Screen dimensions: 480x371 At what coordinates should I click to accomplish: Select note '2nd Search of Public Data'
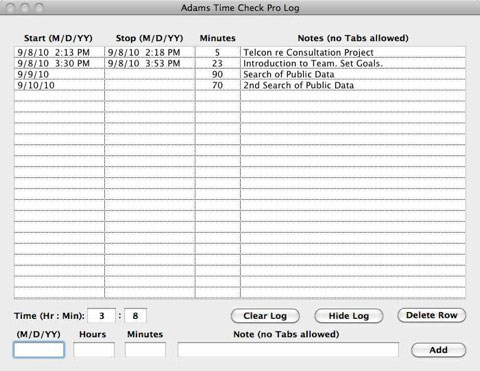coord(353,85)
